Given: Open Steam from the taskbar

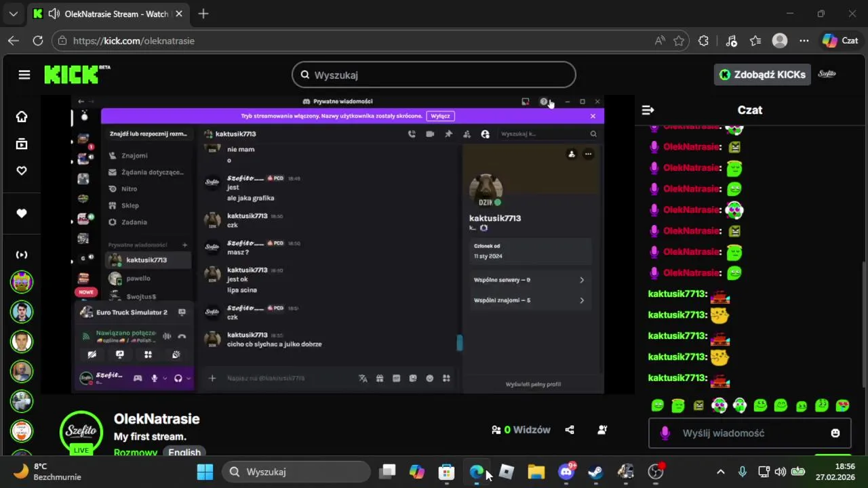Looking at the screenshot, I should 595,472.
